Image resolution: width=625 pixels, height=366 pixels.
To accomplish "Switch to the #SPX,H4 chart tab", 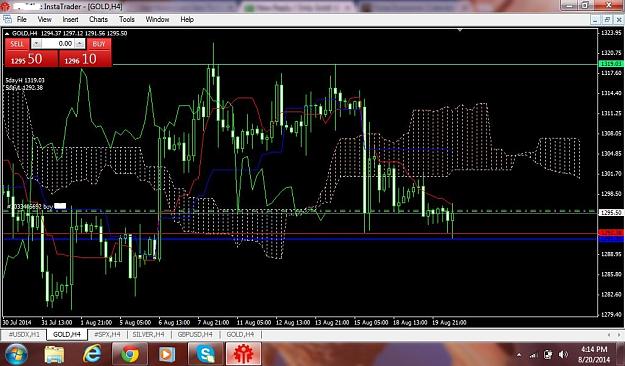I will 107,335.
